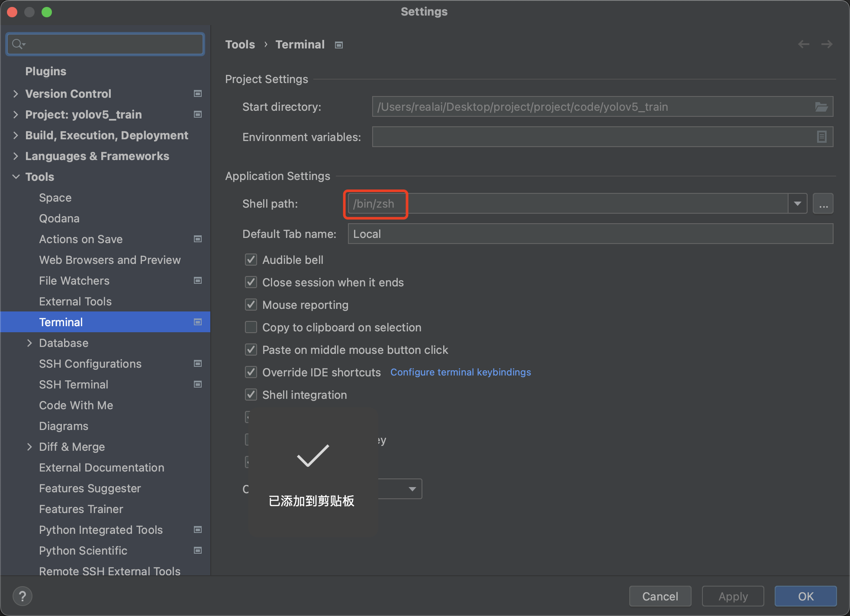Image resolution: width=850 pixels, height=616 pixels.
Task: Expand the Diff & Merge section
Action: coord(27,446)
